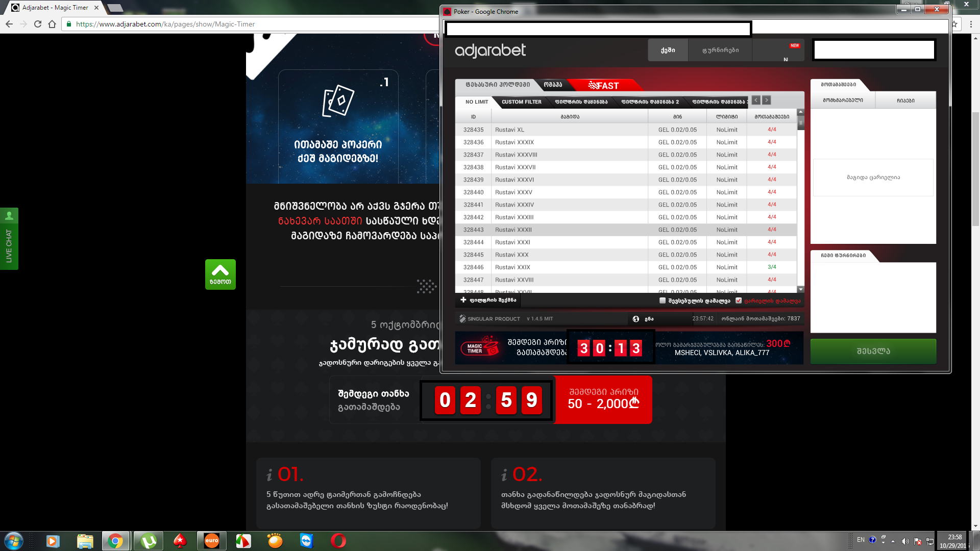Screen dimensions: 980x551
Task: Reload the Magic-Timer page
Action: 38,24
